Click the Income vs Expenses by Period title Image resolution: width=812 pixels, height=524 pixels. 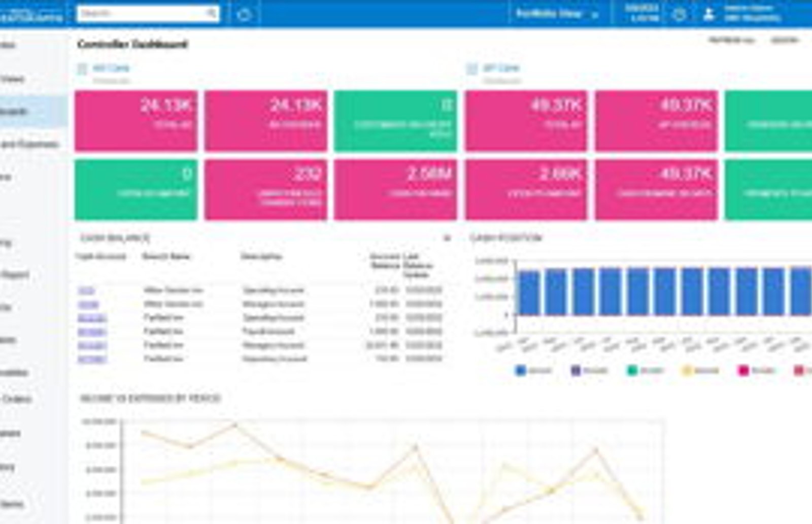tap(150, 398)
